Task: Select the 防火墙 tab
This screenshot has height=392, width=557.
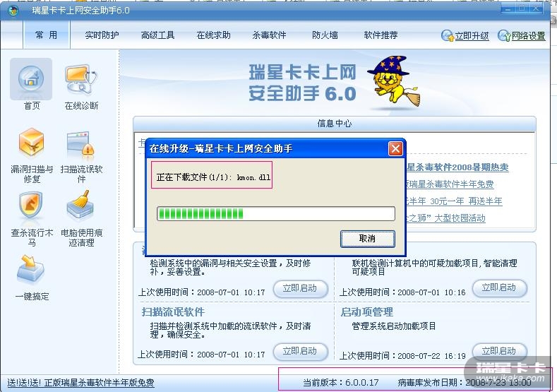Action: pyautogui.click(x=325, y=35)
